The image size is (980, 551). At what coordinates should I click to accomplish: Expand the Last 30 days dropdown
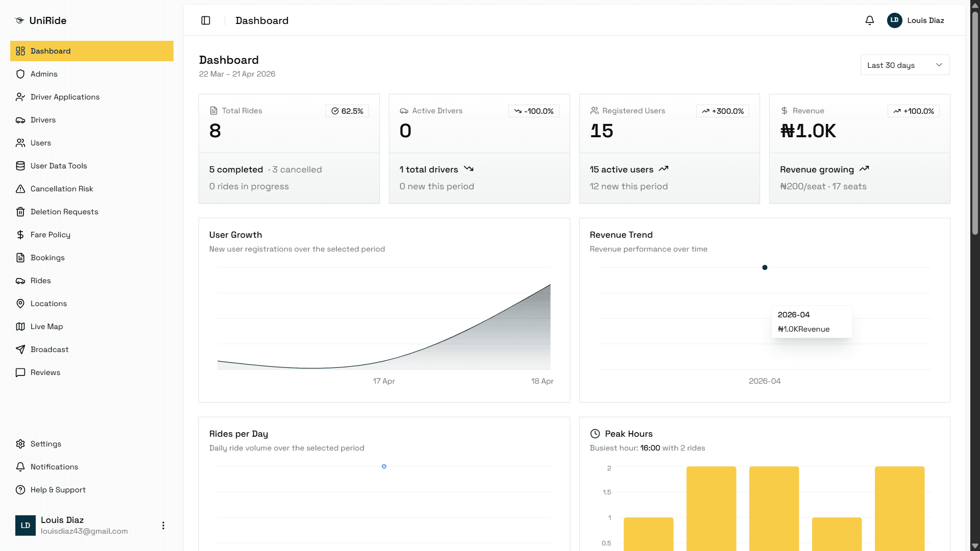point(905,65)
